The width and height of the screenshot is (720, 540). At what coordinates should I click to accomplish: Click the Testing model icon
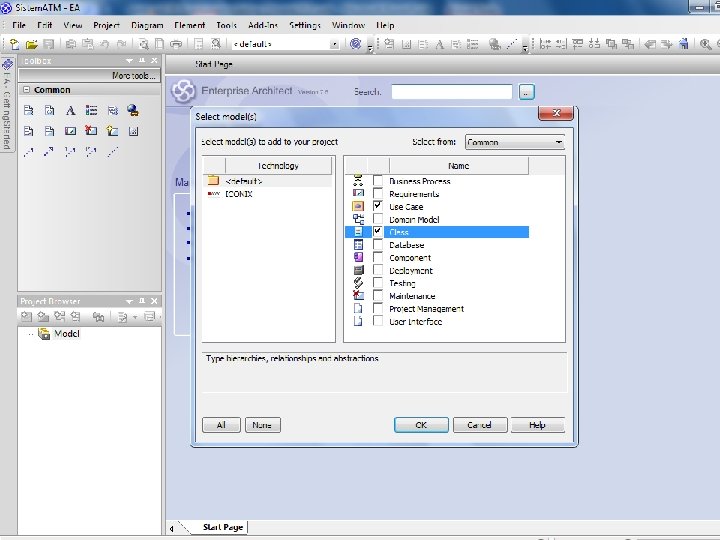pyautogui.click(x=358, y=283)
